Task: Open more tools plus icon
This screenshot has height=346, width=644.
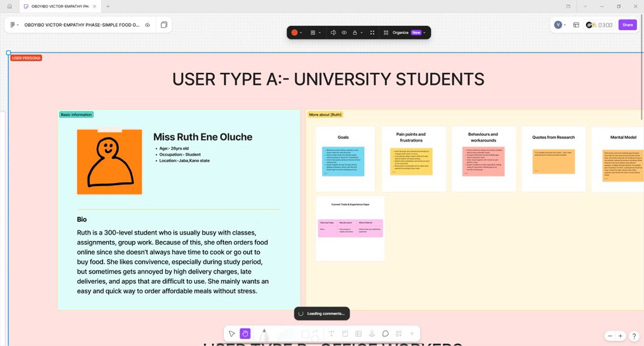Action: click(x=411, y=333)
